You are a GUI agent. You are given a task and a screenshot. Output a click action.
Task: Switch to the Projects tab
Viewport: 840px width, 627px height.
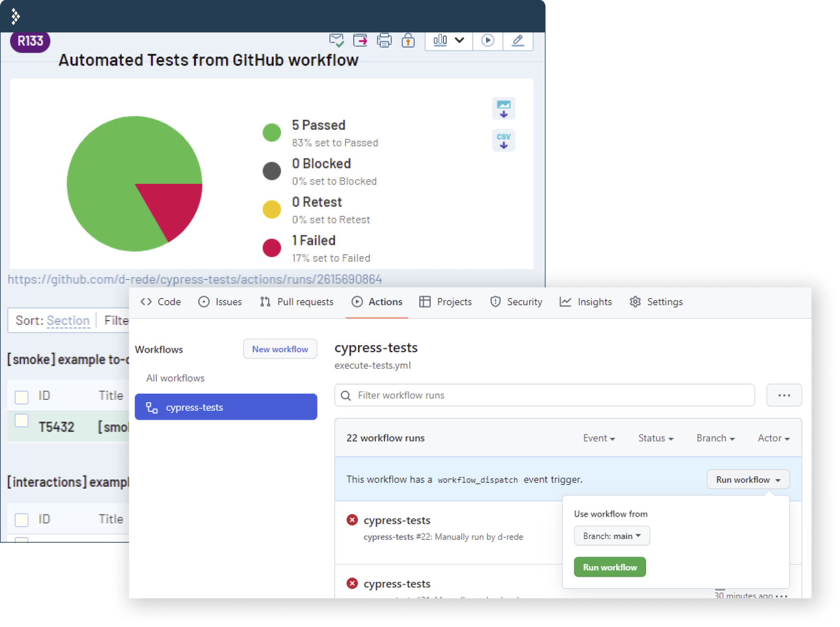point(445,302)
